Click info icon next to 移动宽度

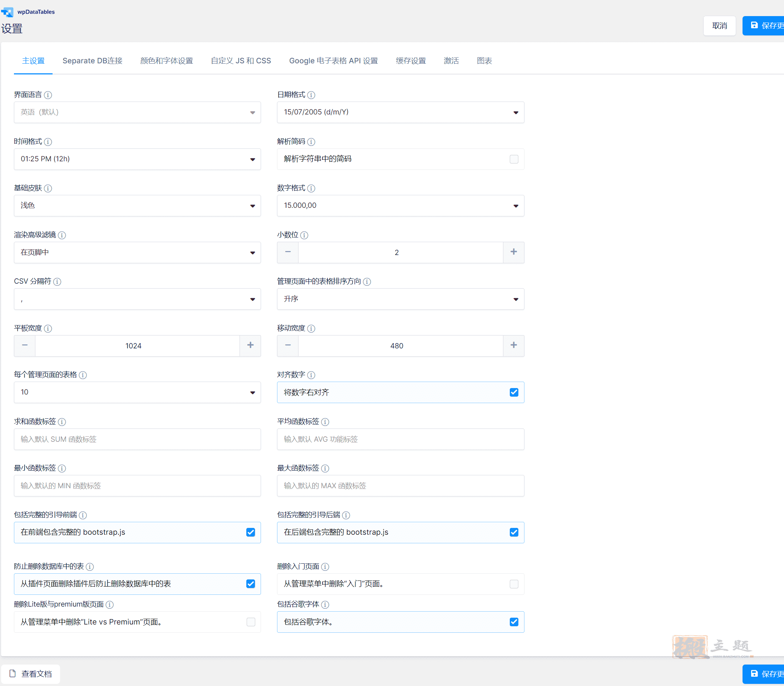(311, 328)
